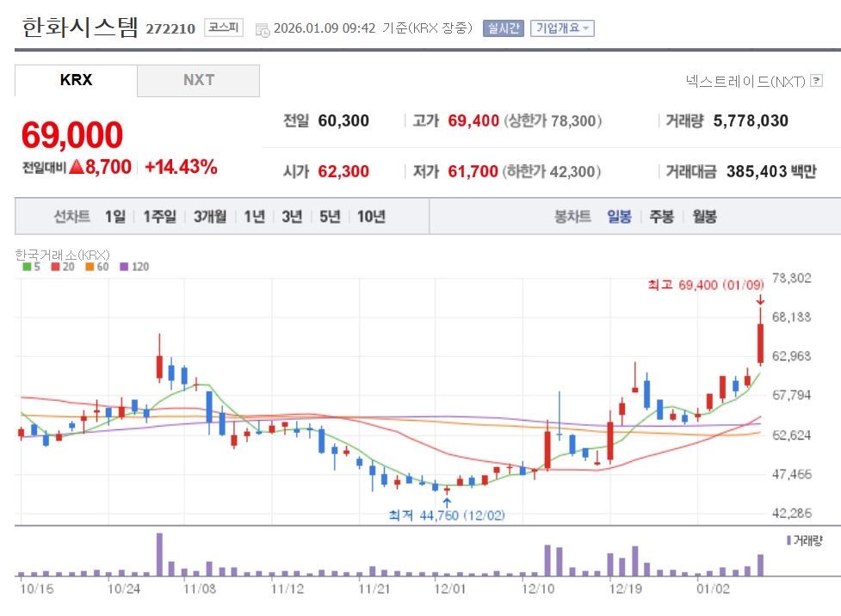
Task: Switch to the NXT tab
Action: tap(198, 81)
